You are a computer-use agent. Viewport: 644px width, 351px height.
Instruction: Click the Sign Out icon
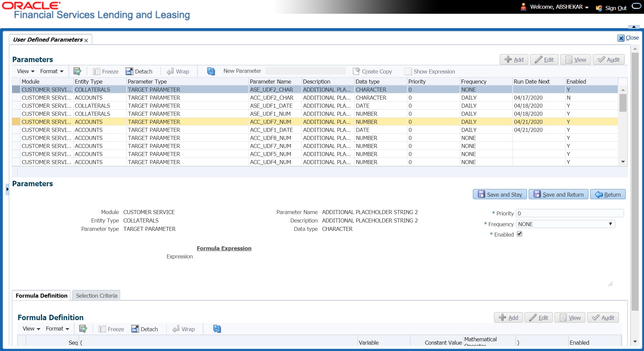tap(599, 8)
